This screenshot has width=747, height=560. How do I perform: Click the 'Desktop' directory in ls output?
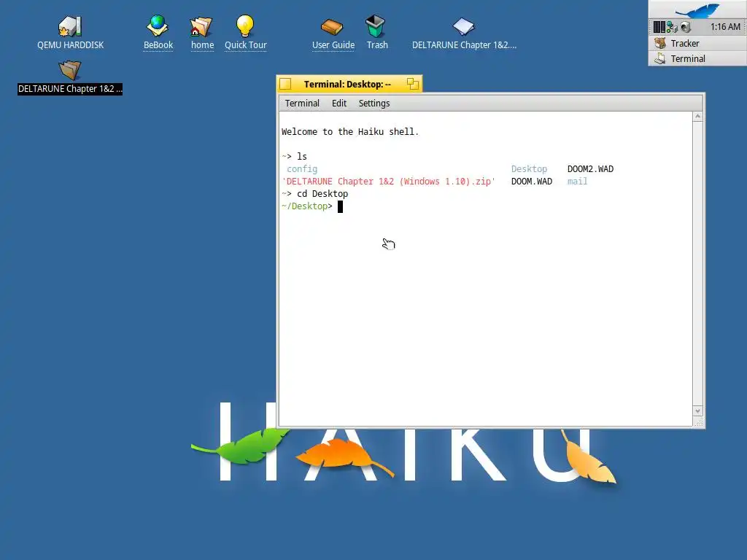[x=529, y=169]
